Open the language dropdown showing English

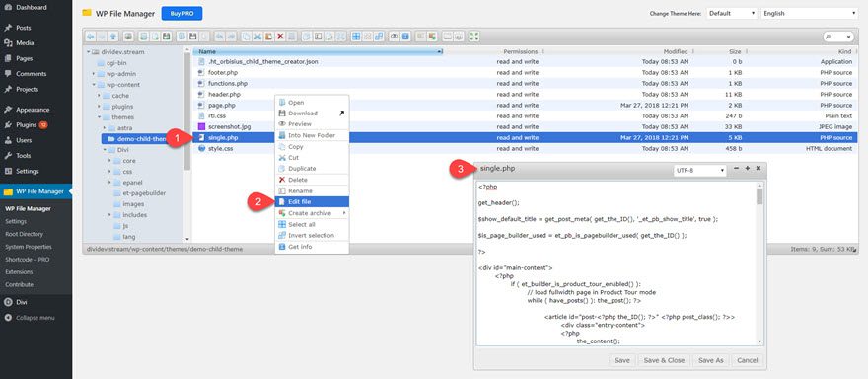point(810,13)
